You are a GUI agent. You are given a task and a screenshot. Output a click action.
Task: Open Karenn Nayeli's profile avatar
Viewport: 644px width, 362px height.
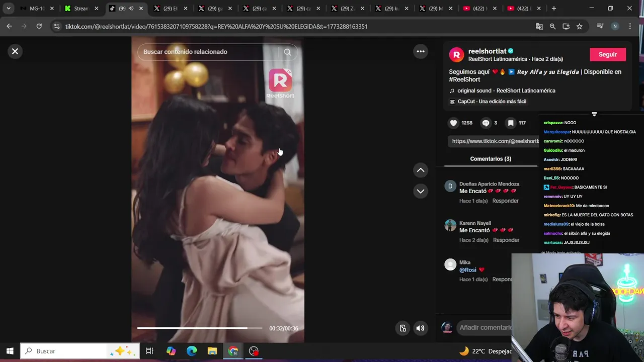(x=450, y=225)
